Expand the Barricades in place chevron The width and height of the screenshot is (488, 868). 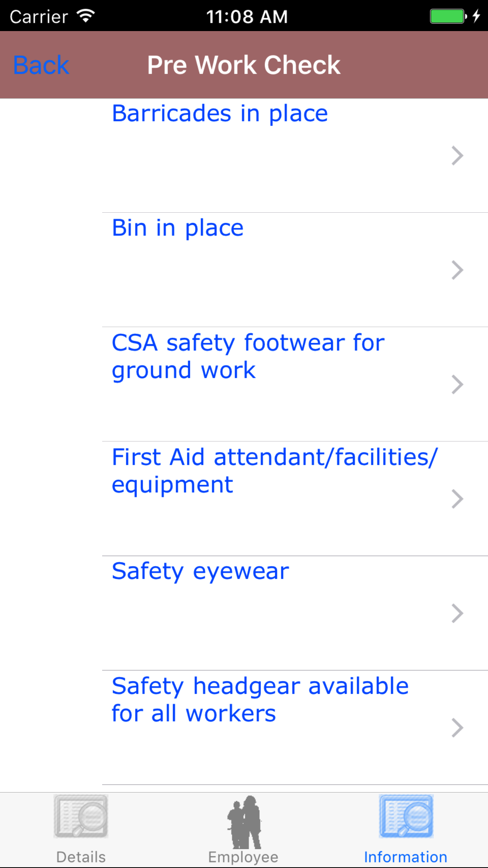click(457, 156)
